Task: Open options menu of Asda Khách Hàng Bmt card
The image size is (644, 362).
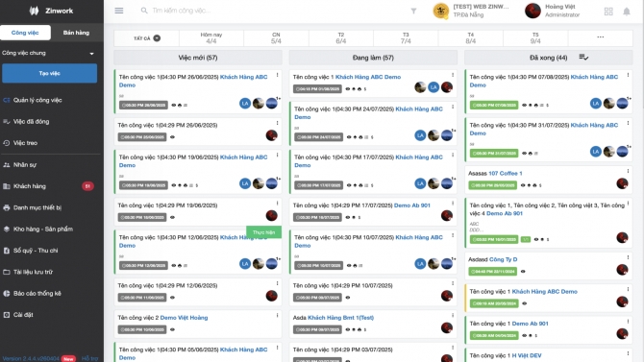Action: [453, 316]
